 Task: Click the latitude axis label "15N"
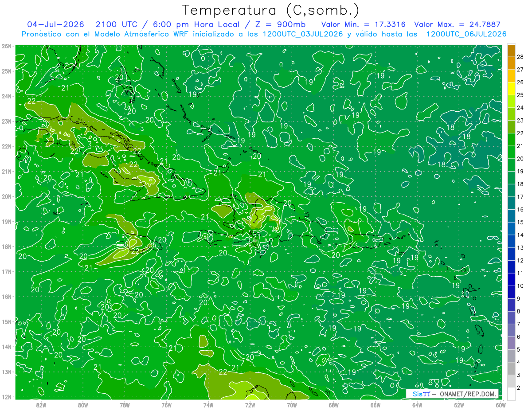pyautogui.click(x=7, y=322)
